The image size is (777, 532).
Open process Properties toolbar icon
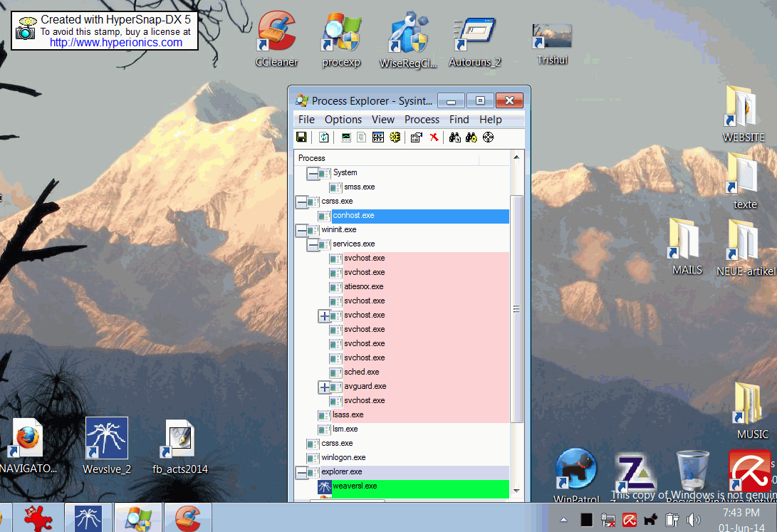(x=416, y=137)
